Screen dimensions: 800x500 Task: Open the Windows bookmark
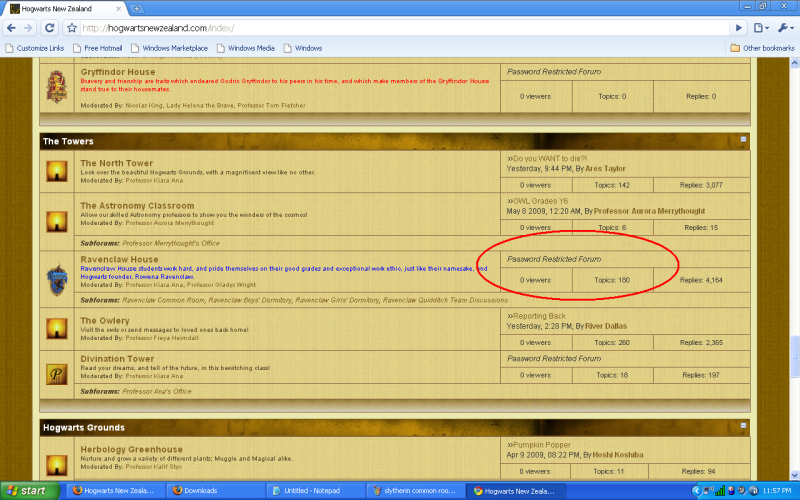click(303, 48)
